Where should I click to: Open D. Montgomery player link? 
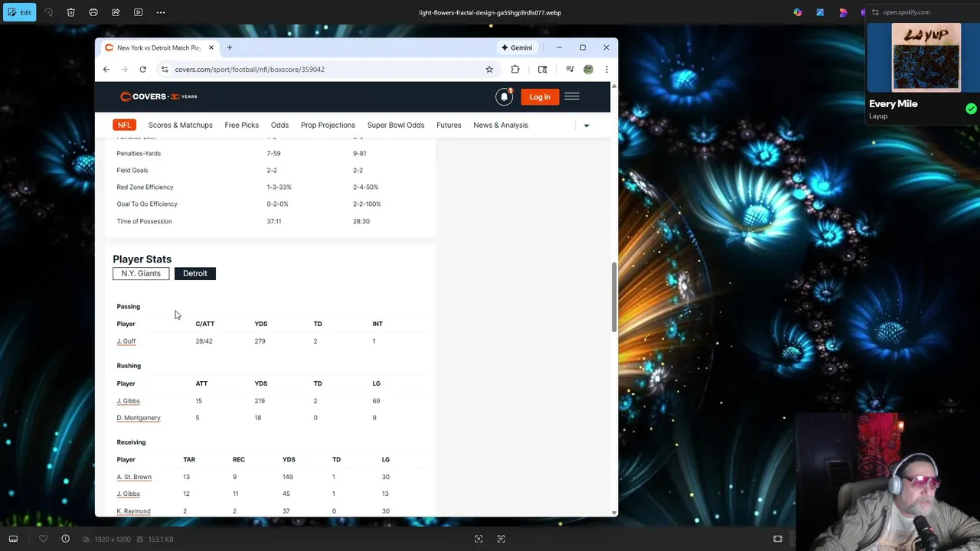pyautogui.click(x=139, y=418)
